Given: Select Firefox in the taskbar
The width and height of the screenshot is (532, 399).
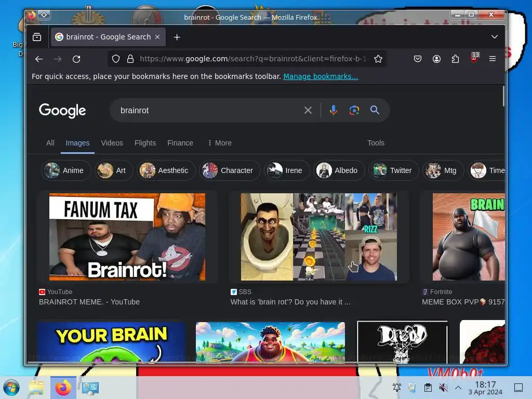Looking at the screenshot, I should pyautogui.click(x=63, y=388).
